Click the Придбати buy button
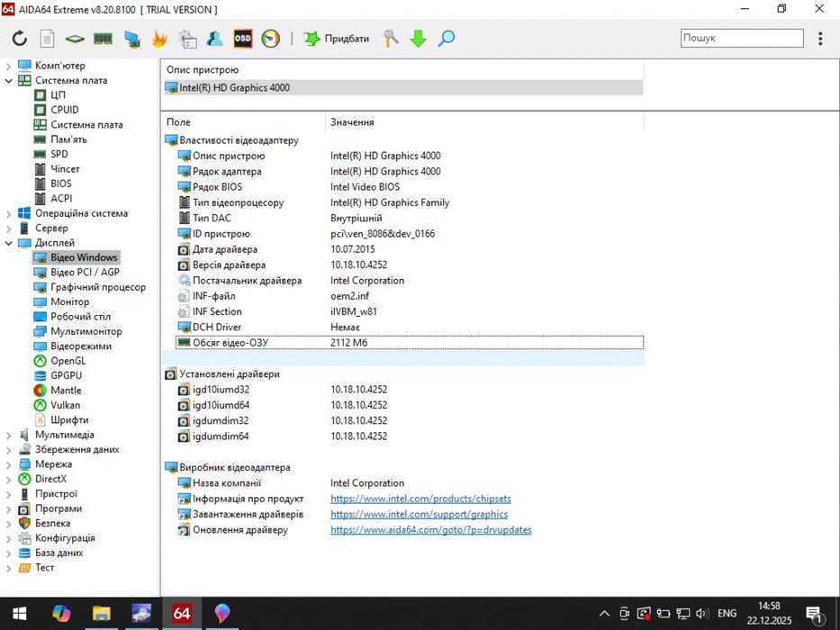This screenshot has height=630, width=840. pyautogui.click(x=336, y=39)
